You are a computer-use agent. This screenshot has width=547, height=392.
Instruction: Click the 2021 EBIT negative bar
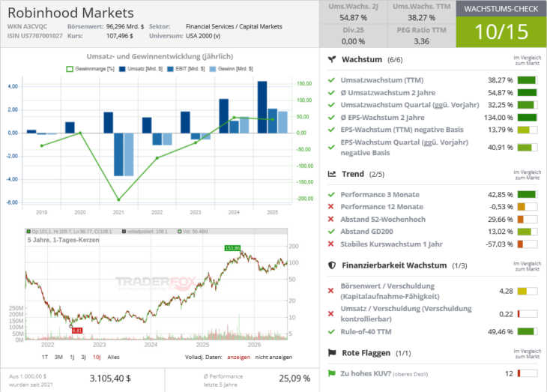pyautogui.click(x=118, y=154)
